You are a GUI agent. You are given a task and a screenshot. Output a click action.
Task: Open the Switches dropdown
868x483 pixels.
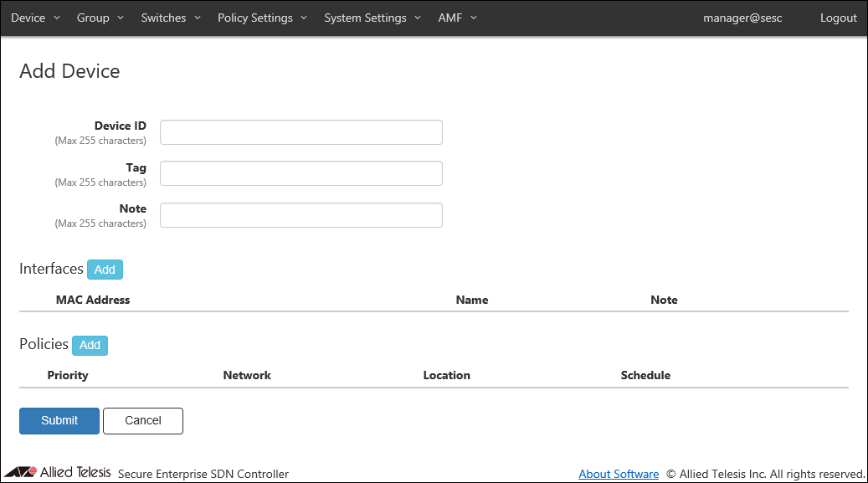pyautogui.click(x=171, y=18)
